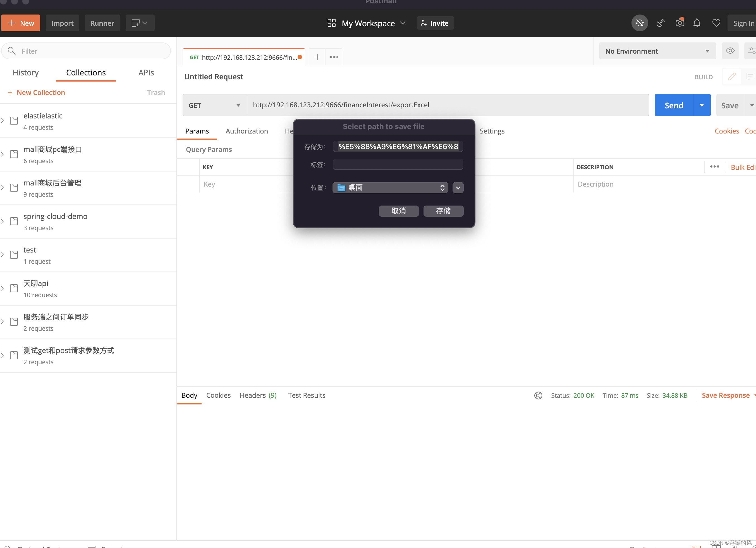The width and height of the screenshot is (756, 548).
Task: Click the workspace grid icon
Action: 331,23
